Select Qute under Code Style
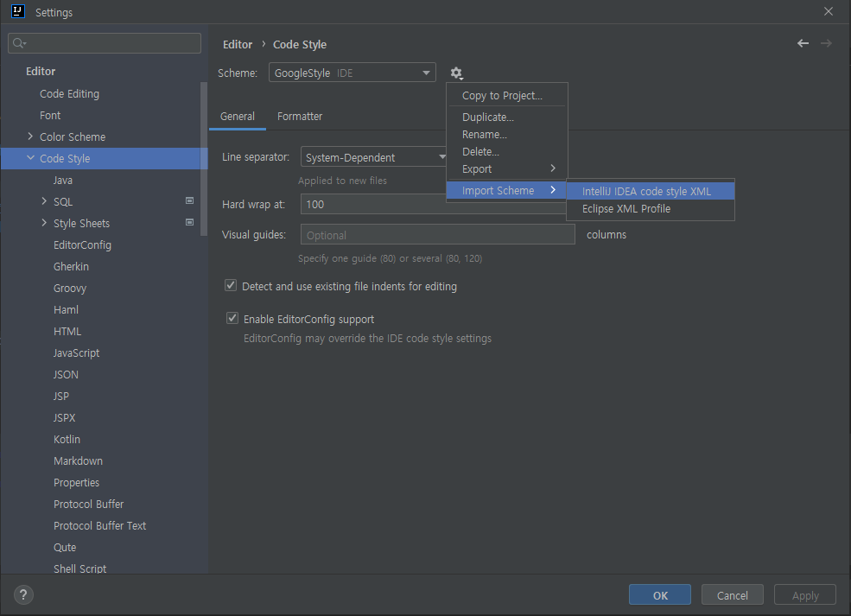Image resolution: width=851 pixels, height=616 pixels. tap(65, 547)
